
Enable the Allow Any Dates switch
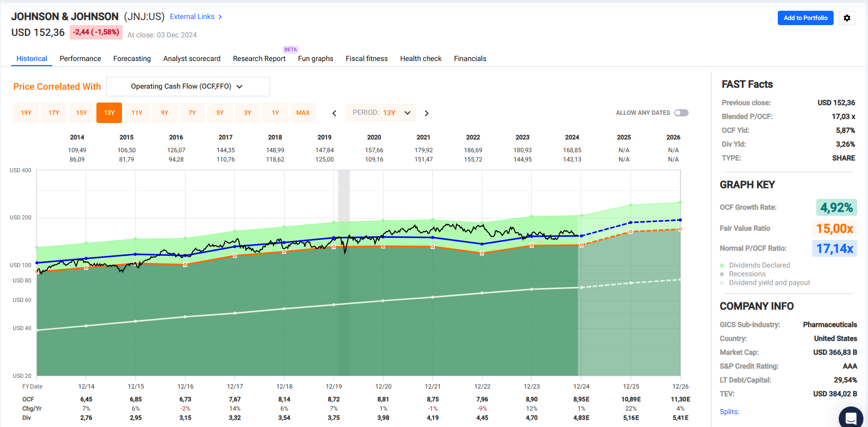coord(681,113)
